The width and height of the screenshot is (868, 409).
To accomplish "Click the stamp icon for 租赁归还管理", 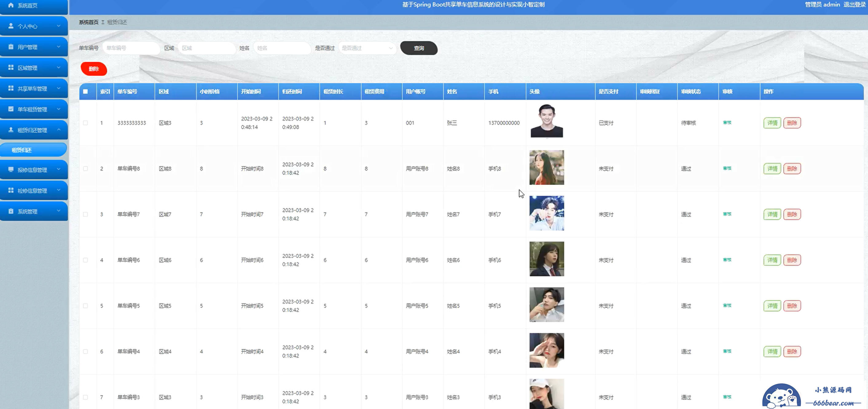I will point(11,130).
